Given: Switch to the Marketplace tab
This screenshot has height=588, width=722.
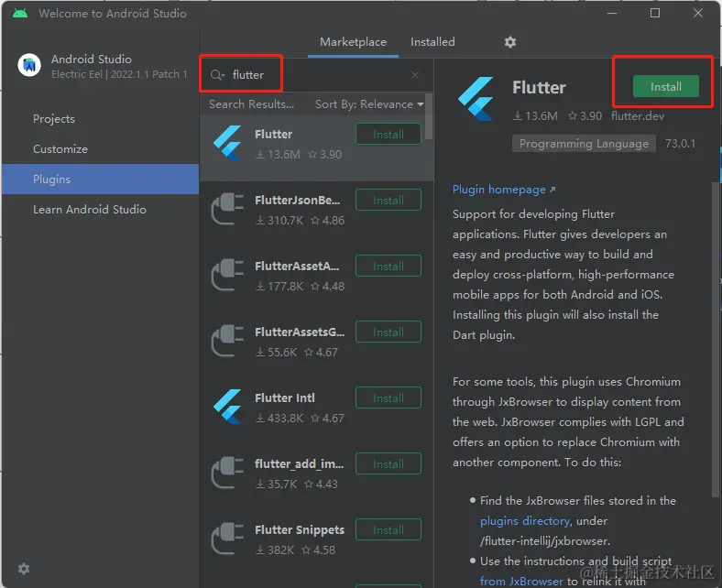Looking at the screenshot, I should tap(353, 42).
